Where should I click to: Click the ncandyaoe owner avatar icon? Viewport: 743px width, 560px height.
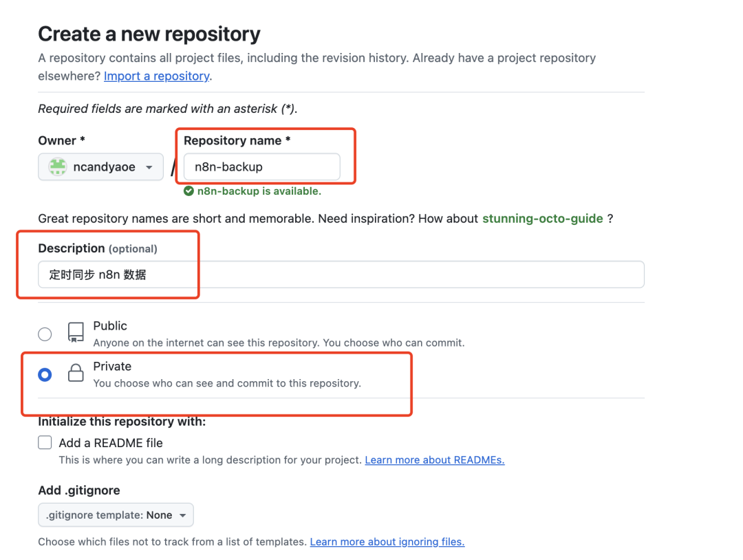[x=56, y=166]
